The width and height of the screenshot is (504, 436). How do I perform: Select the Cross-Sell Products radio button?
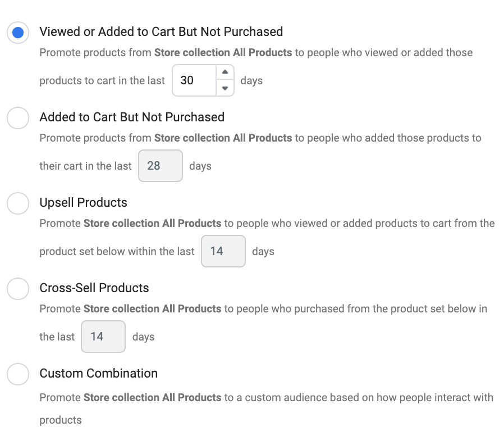tap(18, 289)
